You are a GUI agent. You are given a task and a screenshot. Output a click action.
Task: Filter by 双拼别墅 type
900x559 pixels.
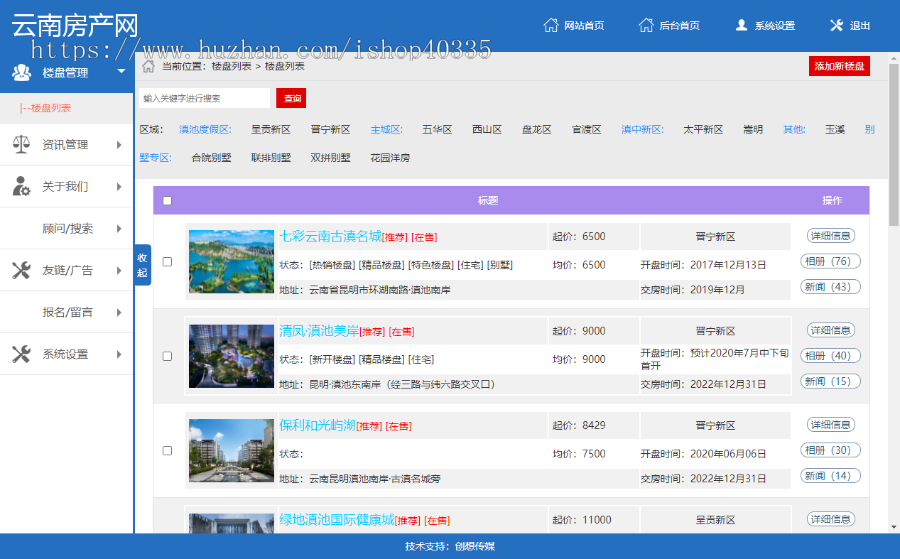(331, 158)
